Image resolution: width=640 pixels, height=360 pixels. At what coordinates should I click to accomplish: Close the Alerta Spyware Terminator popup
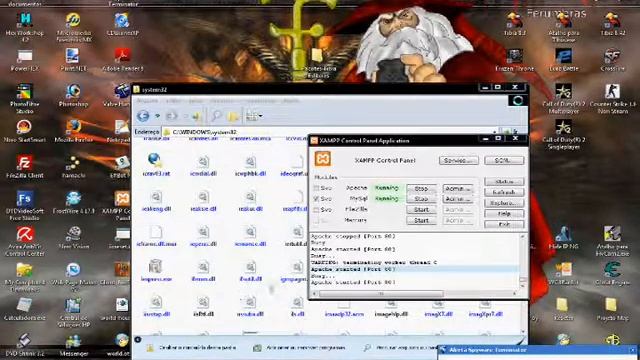point(633,350)
